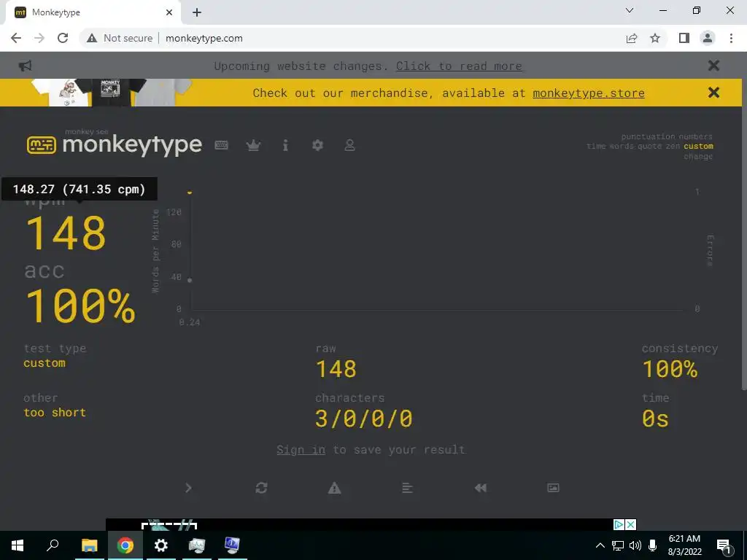This screenshot has width=747, height=560.
Task: Practice missed words via warning triangle icon
Action: (334, 488)
